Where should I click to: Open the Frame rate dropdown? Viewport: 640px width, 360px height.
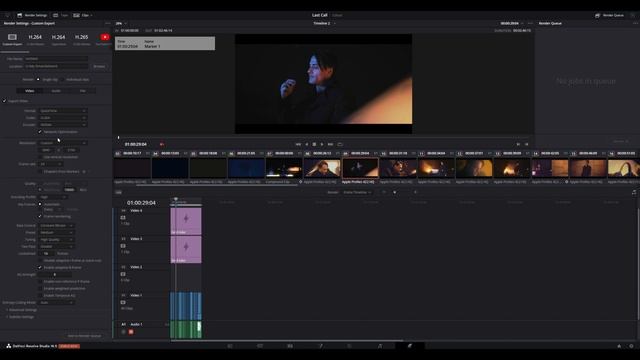tap(51, 164)
